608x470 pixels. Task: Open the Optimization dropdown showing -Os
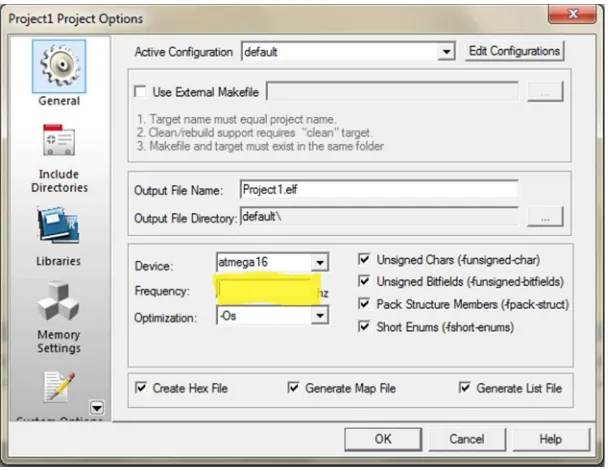(320, 316)
